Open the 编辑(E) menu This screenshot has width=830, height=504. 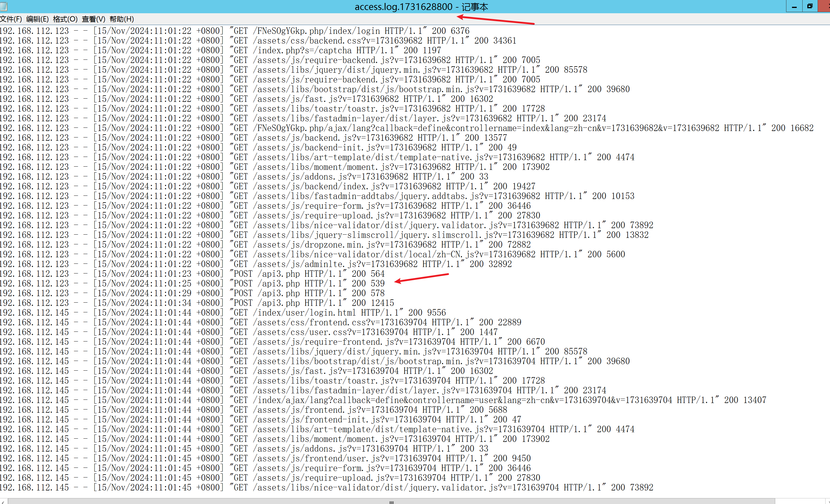37,19
